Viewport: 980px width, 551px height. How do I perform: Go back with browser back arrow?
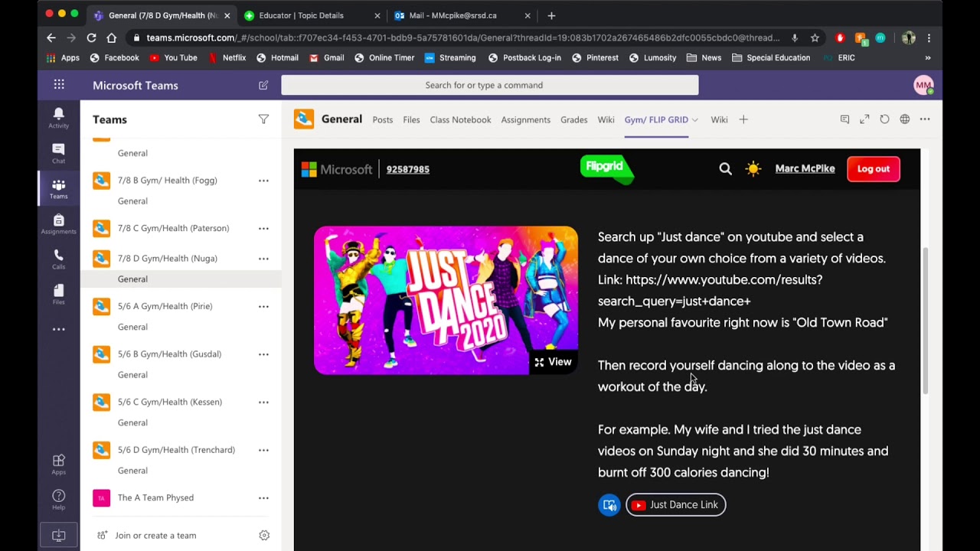(x=51, y=37)
